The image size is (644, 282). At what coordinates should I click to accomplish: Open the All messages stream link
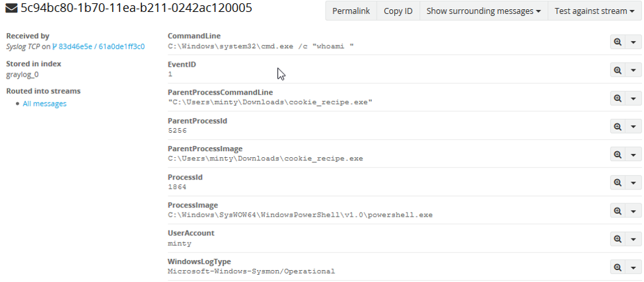click(44, 104)
